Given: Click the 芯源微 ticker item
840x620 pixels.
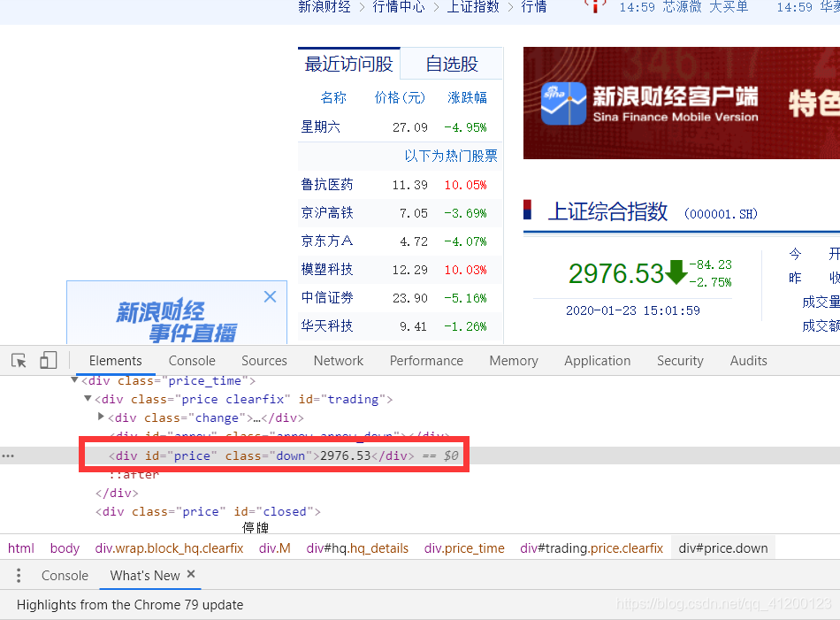Looking at the screenshot, I should coord(682,6).
